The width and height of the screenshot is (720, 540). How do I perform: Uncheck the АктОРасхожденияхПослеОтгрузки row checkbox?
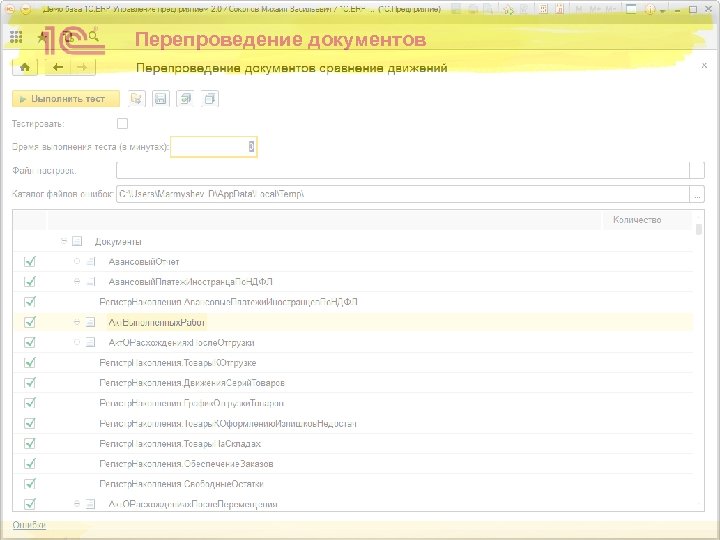30,343
